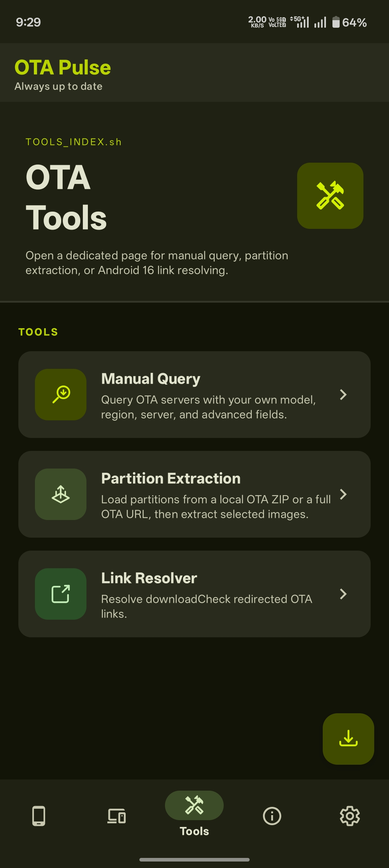Tap the network speed KB/s indicator
Viewport: 389px width, 868px height.
coord(257,22)
